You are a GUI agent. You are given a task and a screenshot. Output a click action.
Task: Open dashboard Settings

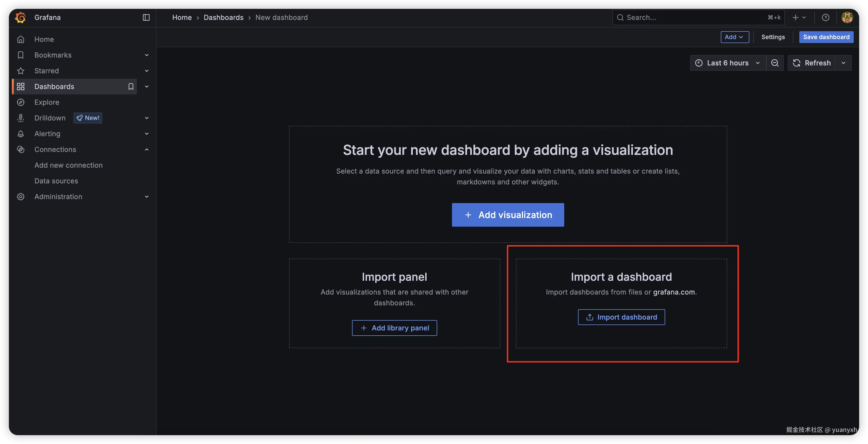click(x=773, y=37)
